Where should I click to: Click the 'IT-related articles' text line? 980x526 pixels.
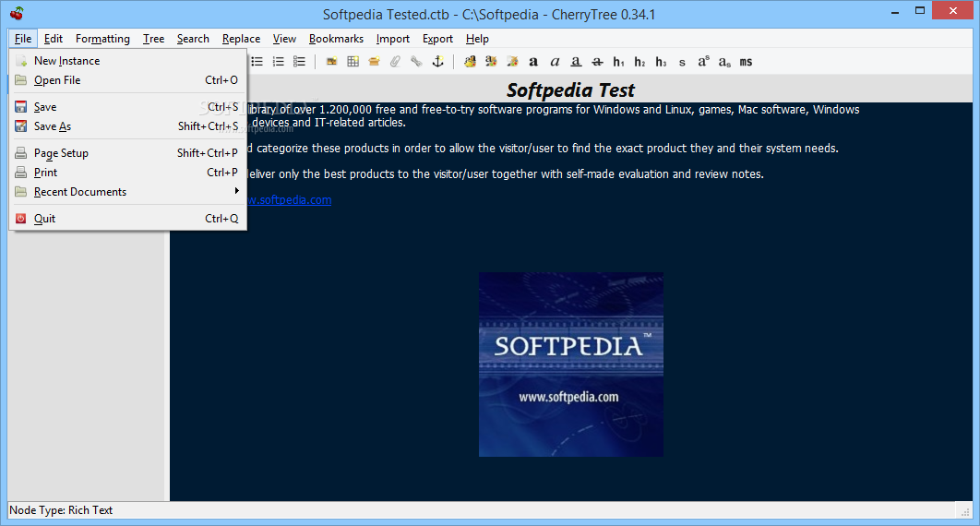360,123
